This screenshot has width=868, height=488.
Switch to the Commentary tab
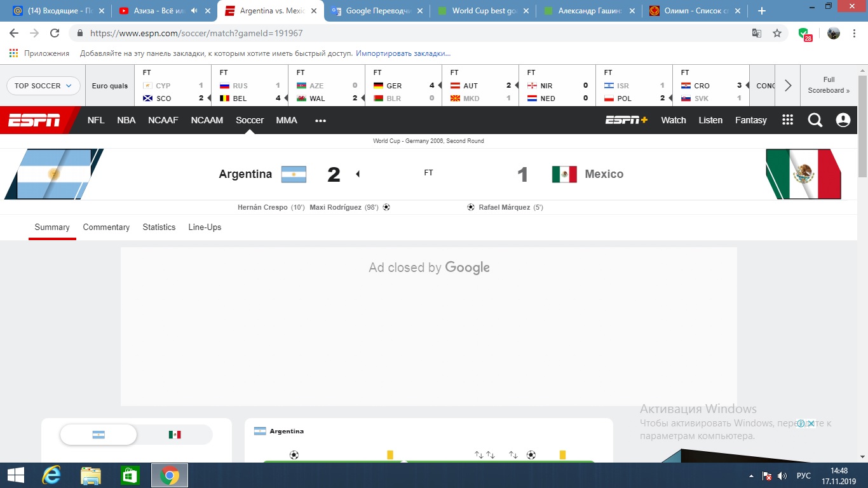[106, 227]
